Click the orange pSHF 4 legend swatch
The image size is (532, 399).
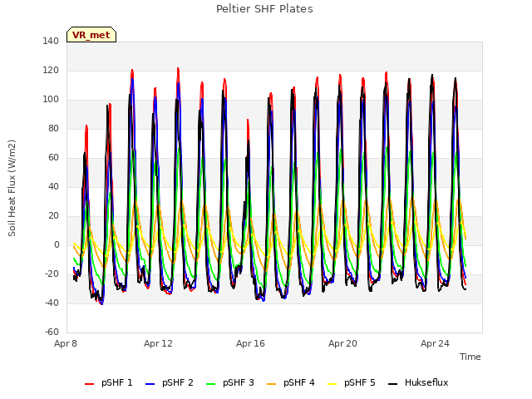[272, 384]
